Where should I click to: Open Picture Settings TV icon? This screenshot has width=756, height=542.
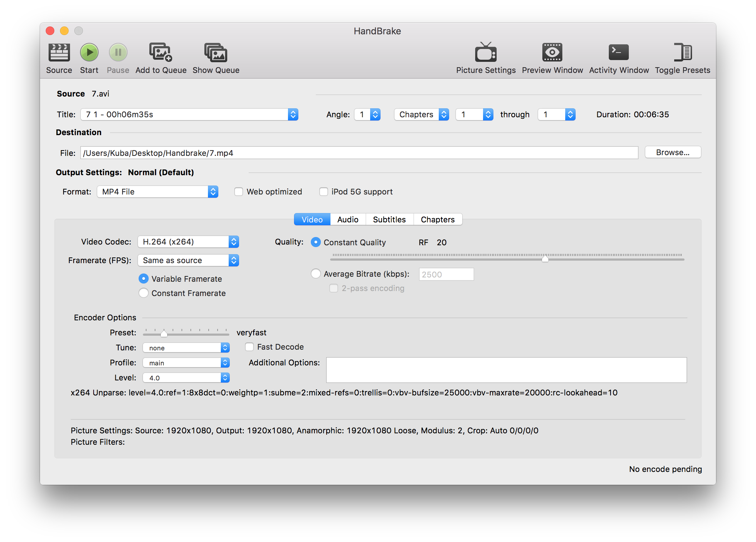(486, 53)
